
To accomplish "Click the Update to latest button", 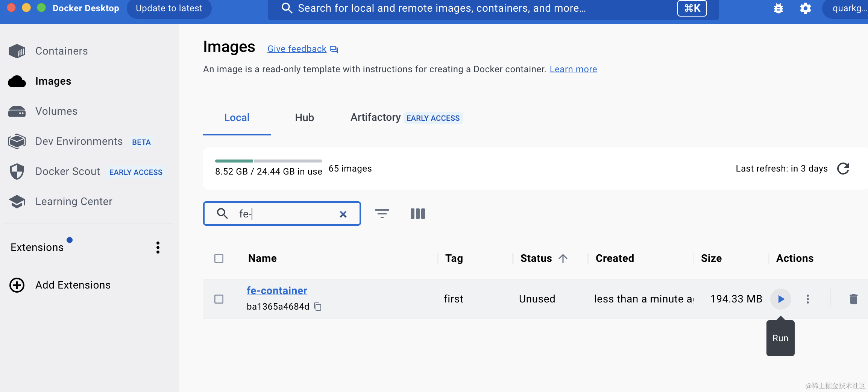I will click(169, 8).
